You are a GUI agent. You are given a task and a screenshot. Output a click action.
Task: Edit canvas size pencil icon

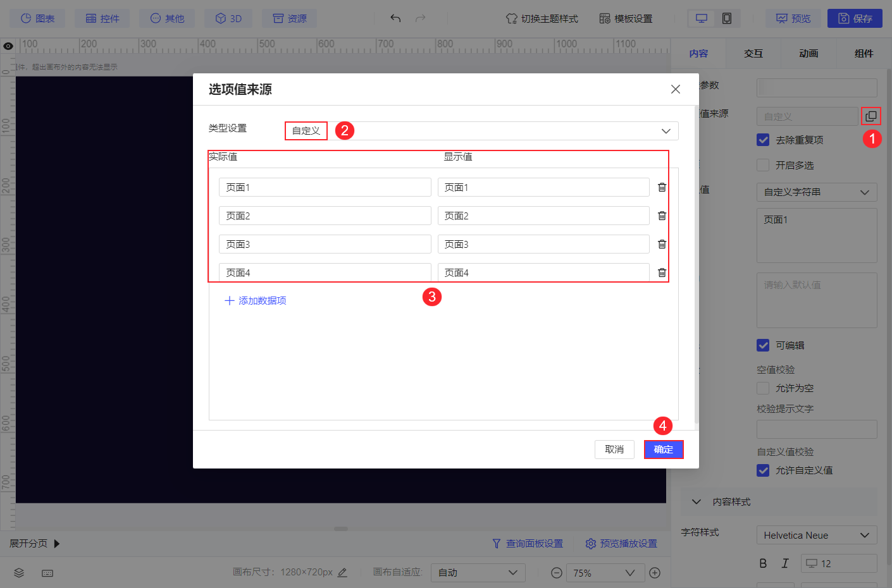coord(342,572)
